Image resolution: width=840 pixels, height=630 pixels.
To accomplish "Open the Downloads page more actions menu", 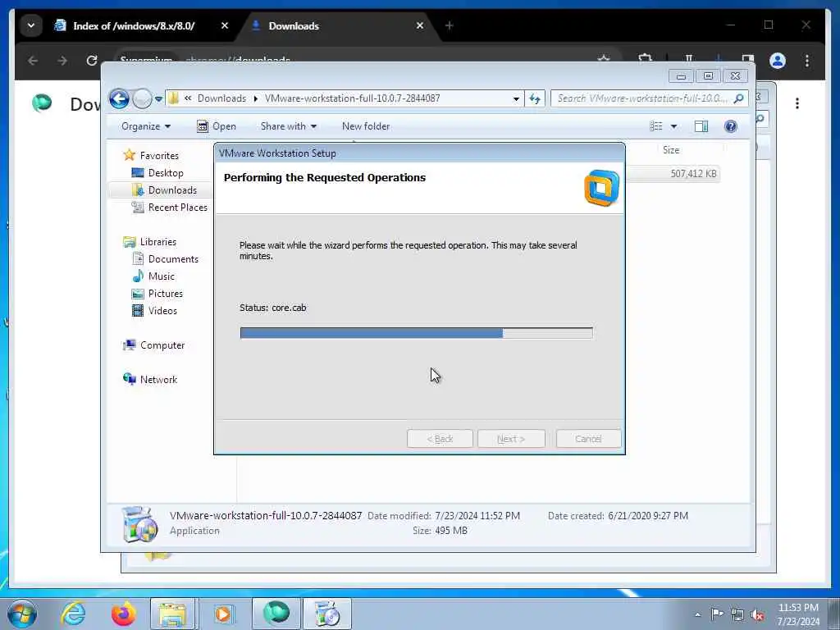I will coord(797,103).
